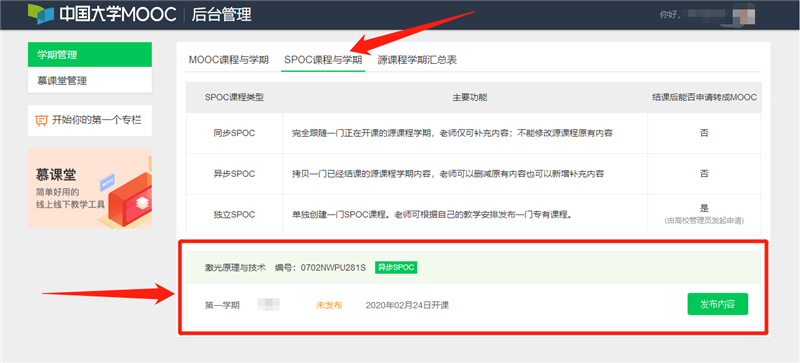The width and height of the screenshot is (800, 363).
Task: Click the orange 专栏 chat icon
Action: click(41, 120)
